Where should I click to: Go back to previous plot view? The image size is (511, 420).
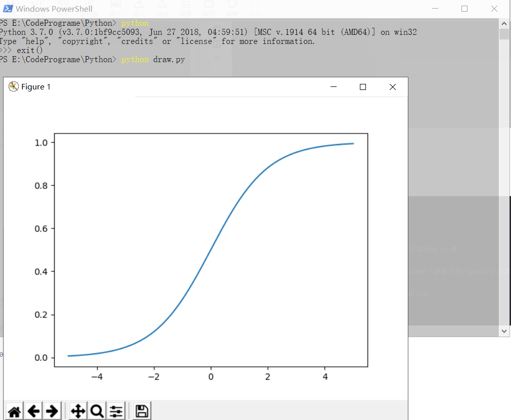click(x=33, y=411)
